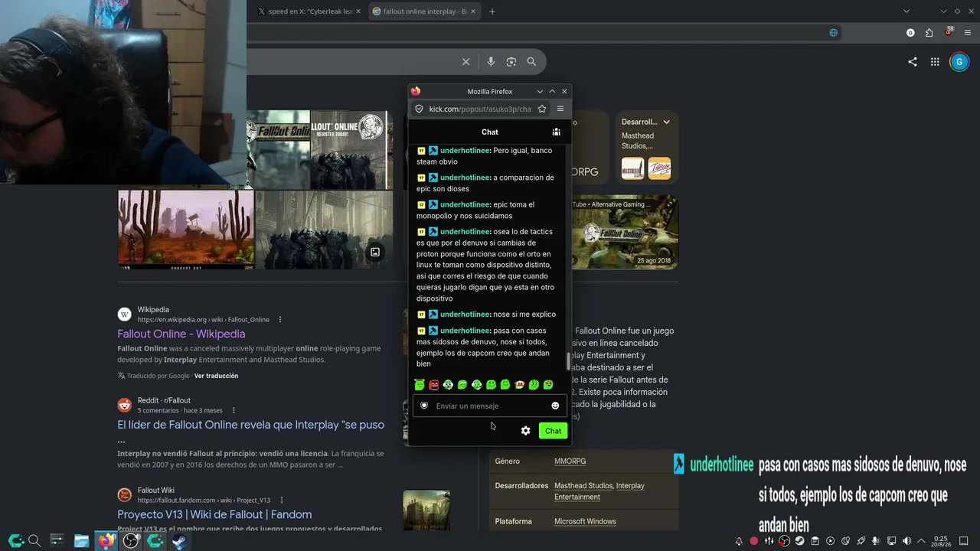Screen dimensions: 980x551
Task: Send the message with the green Chat button
Action: [x=553, y=431]
